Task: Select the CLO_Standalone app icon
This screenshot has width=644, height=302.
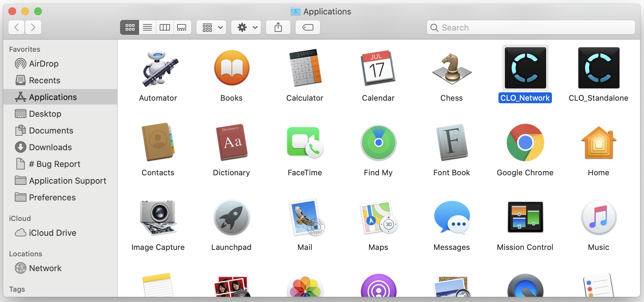Action: (599, 68)
